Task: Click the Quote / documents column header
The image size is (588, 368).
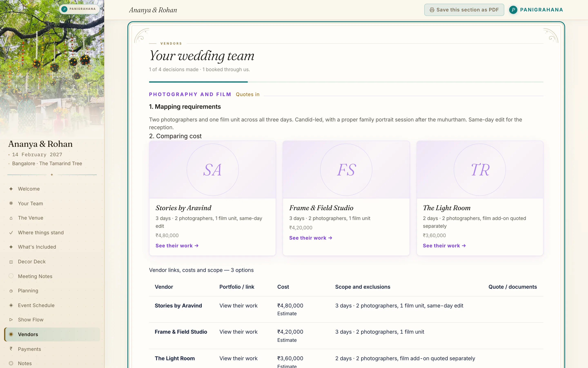Action: click(x=513, y=287)
